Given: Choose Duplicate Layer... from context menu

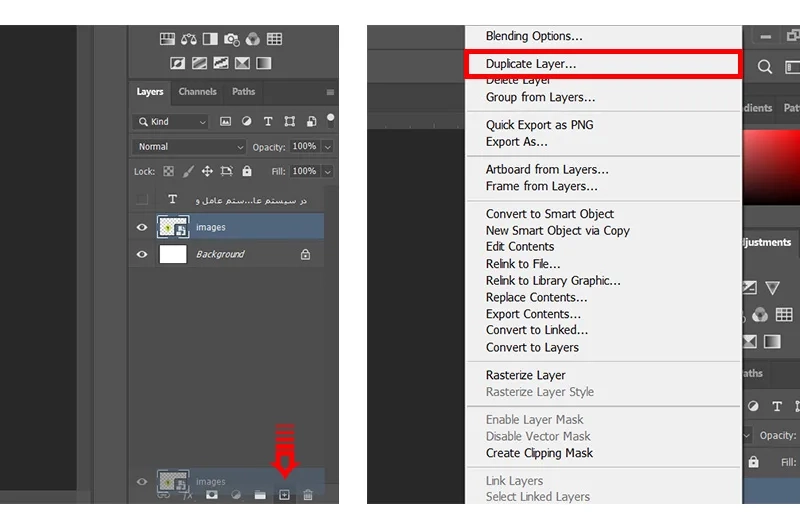Looking at the screenshot, I should (603, 64).
